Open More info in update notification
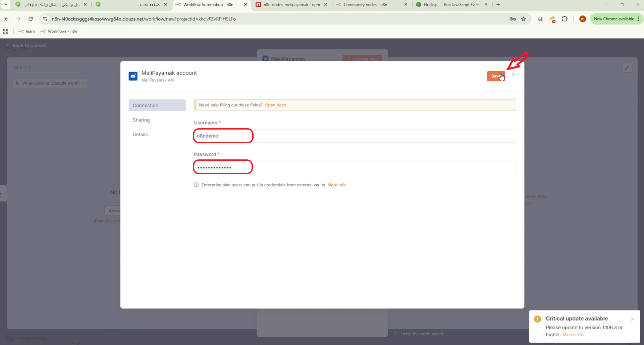Image resolution: width=644 pixels, height=345 pixels. click(x=573, y=335)
